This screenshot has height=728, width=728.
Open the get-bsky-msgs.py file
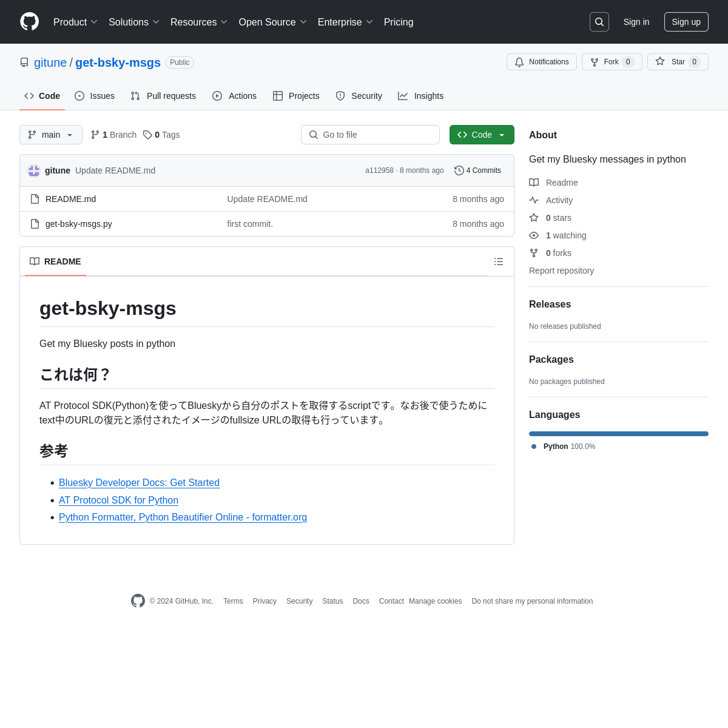point(79,224)
